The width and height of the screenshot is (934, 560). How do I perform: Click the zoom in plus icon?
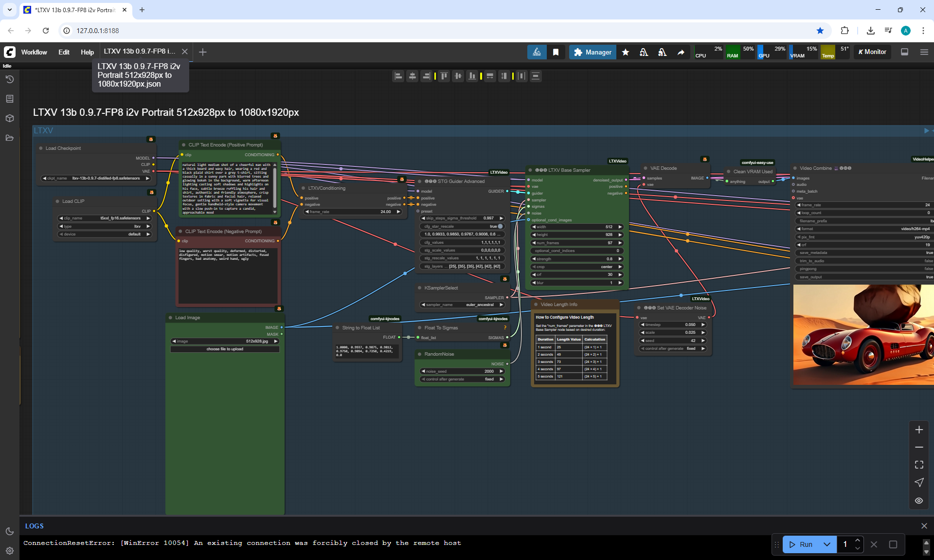click(918, 430)
